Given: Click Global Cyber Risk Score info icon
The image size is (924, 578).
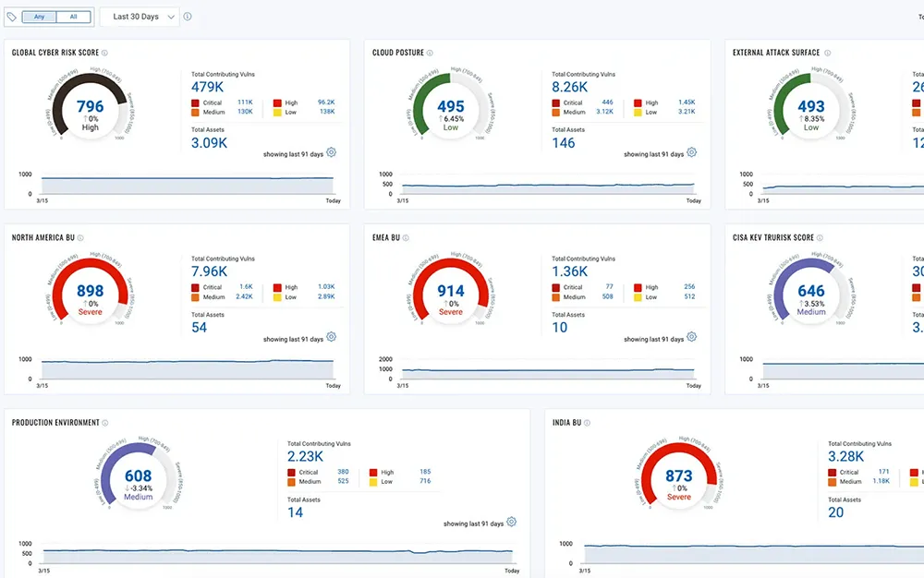Looking at the screenshot, I should click(x=104, y=54).
